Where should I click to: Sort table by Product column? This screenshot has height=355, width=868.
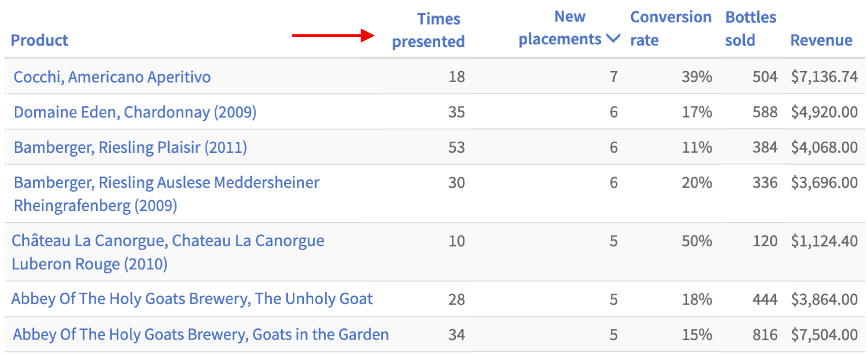pos(39,40)
